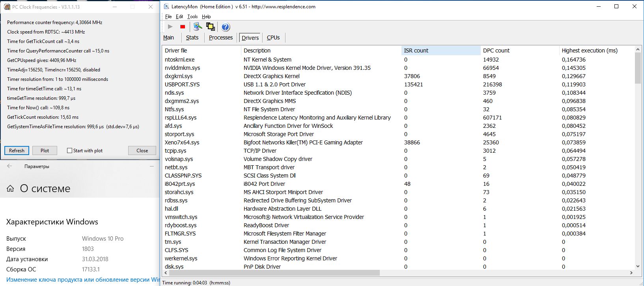Select the ndis.sys driver row

pyautogui.click(x=398, y=93)
